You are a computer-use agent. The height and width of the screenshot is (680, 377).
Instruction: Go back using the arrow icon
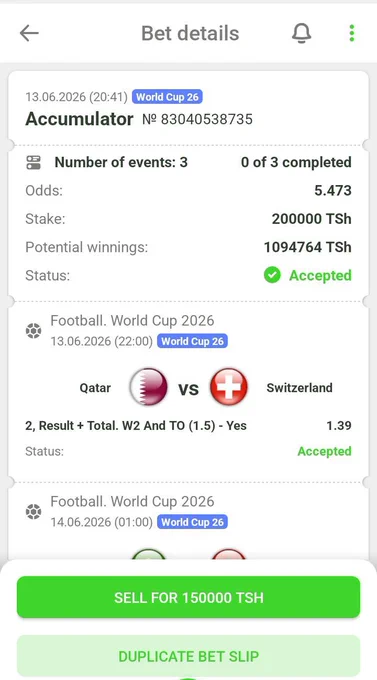point(30,33)
